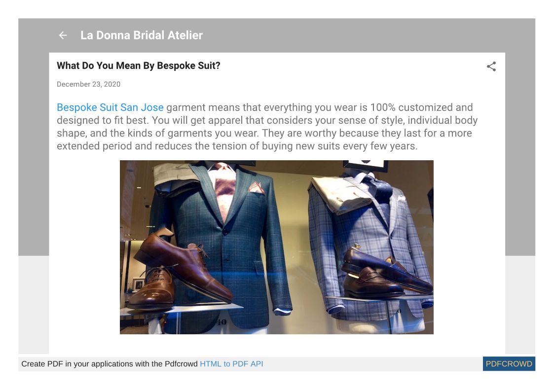Follow the Bespoke Suit San Jose link
The width and height of the screenshot is (554, 392).
tap(110, 107)
